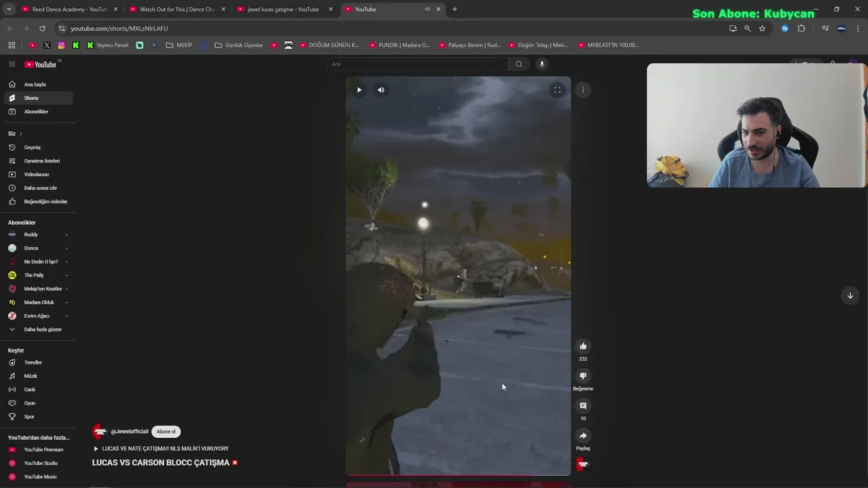Screen dimensions: 868x488
Task: Click the address bar URL
Action: pyautogui.click(x=119, y=28)
